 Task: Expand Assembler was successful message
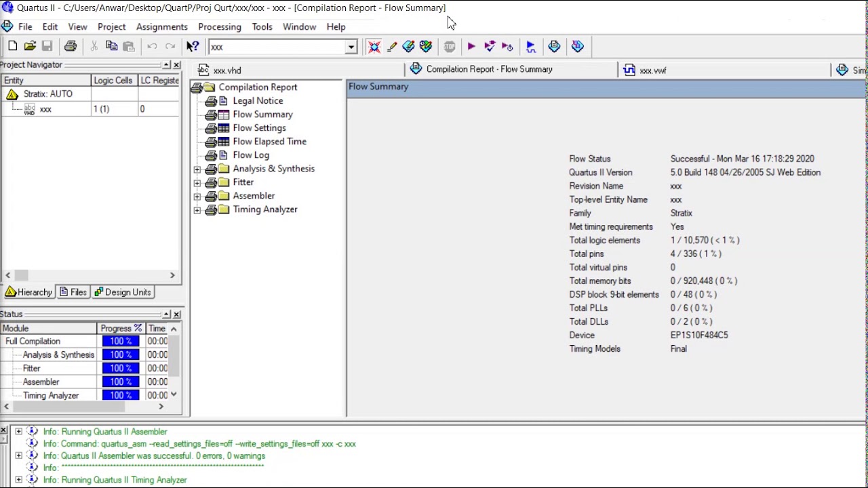(18, 455)
